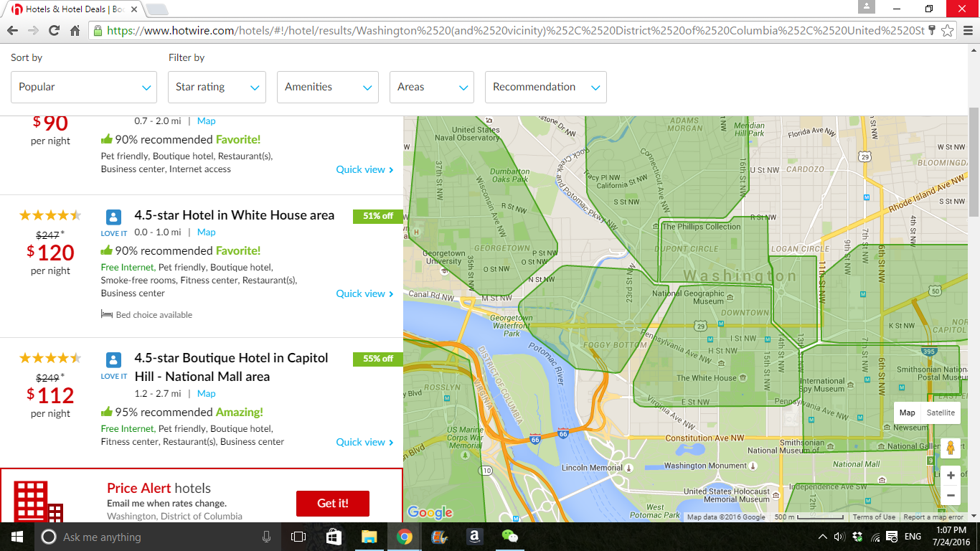
Task: Open Chrome menu hamburger icon
Action: 967,30
